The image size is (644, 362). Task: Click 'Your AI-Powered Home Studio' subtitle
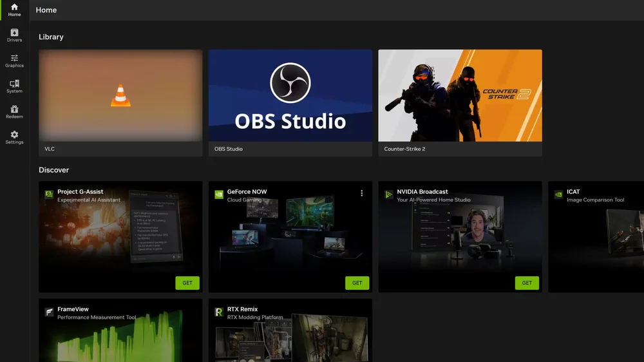(x=433, y=200)
